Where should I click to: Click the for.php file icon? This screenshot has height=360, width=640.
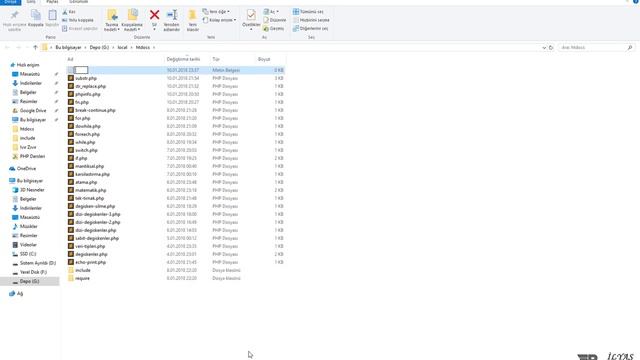tap(71, 118)
